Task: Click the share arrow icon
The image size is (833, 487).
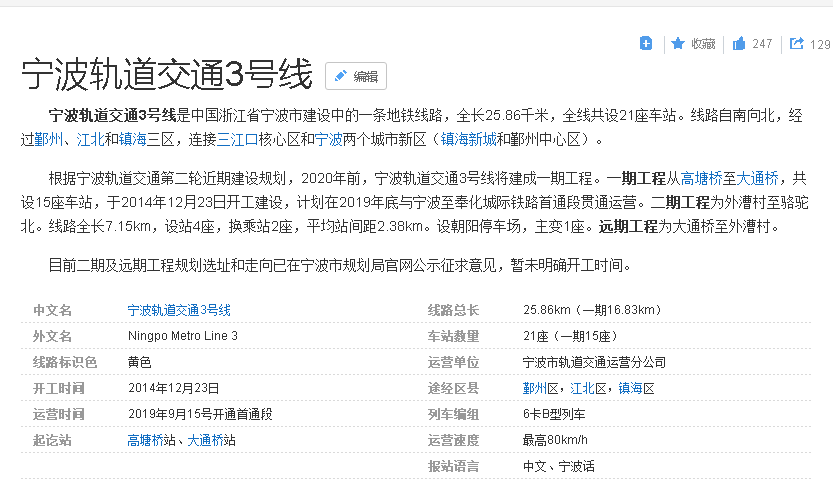Action: pos(796,44)
